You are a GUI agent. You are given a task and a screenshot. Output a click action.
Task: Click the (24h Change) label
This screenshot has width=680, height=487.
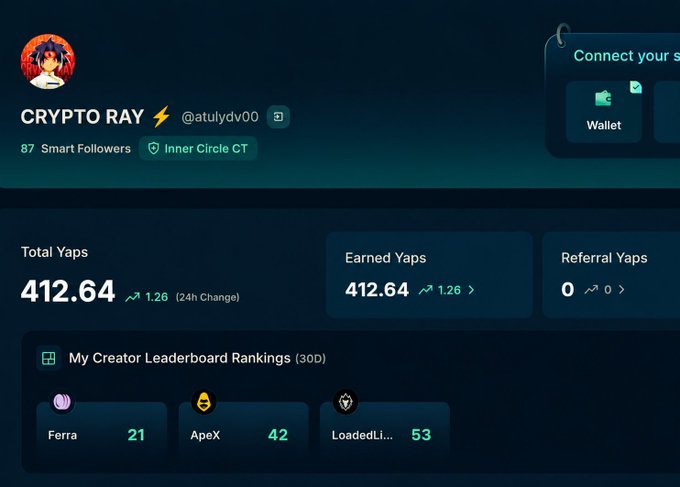[208, 297]
